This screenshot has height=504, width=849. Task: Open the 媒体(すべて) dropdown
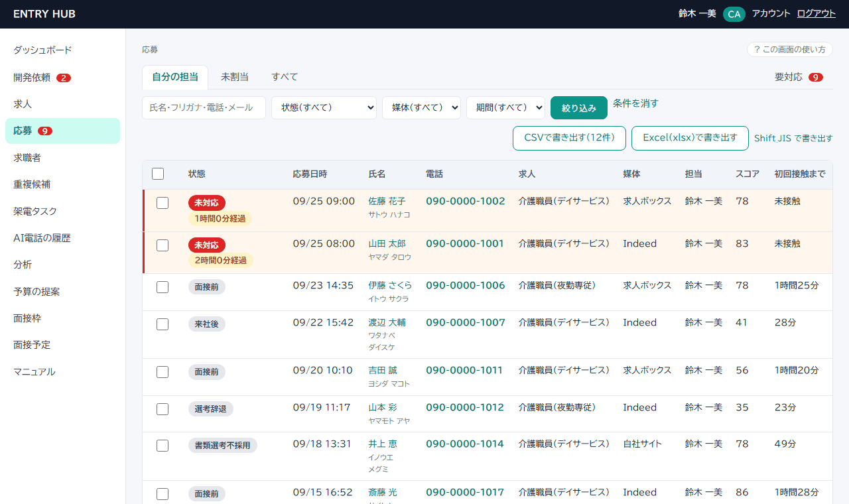421,107
